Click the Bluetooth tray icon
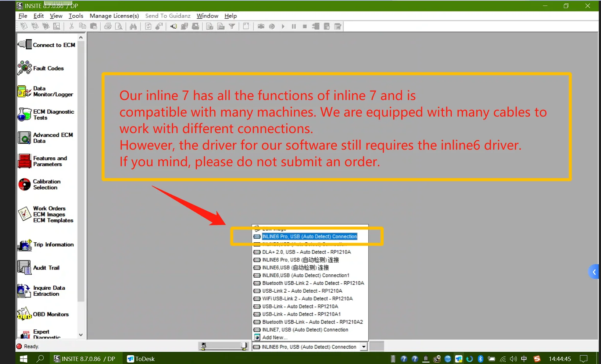This screenshot has width=601, height=364. pos(480,358)
